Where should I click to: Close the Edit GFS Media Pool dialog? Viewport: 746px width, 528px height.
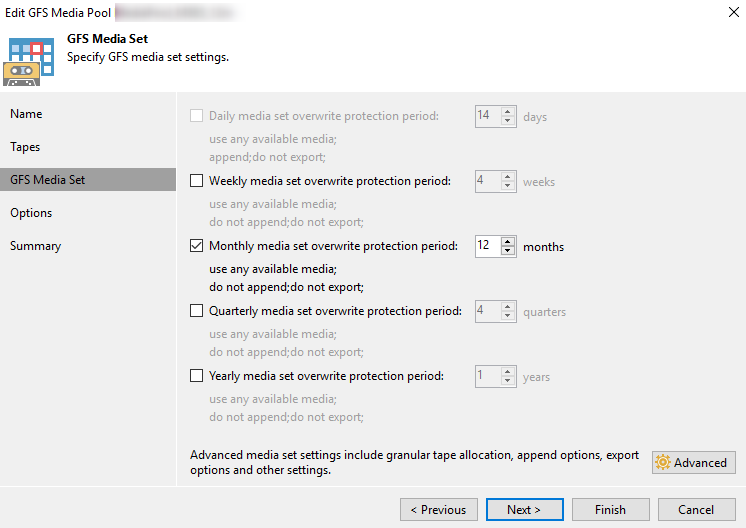click(721, 13)
